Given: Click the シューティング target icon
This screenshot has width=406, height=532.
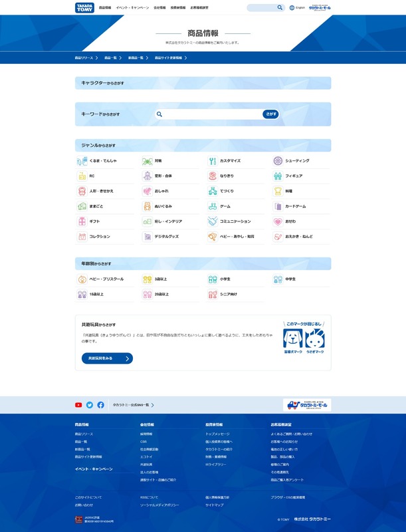Looking at the screenshot, I should [278, 161].
